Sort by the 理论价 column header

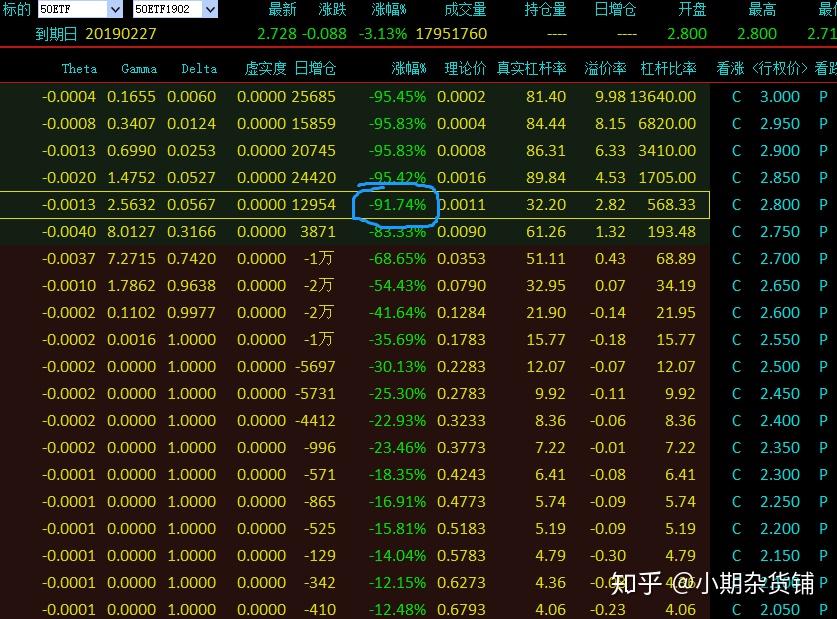pyautogui.click(x=465, y=68)
